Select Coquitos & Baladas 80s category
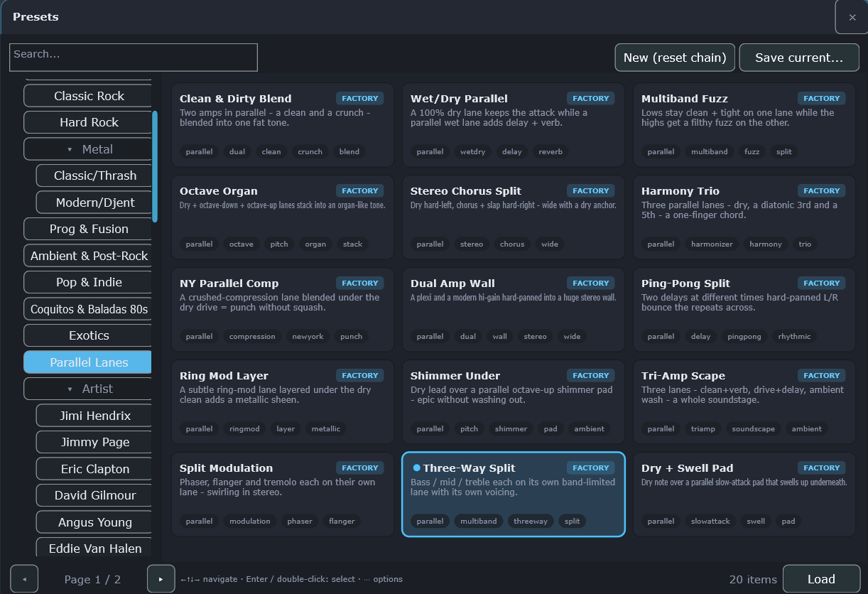Viewport: 868px width, 594px height. click(89, 309)
